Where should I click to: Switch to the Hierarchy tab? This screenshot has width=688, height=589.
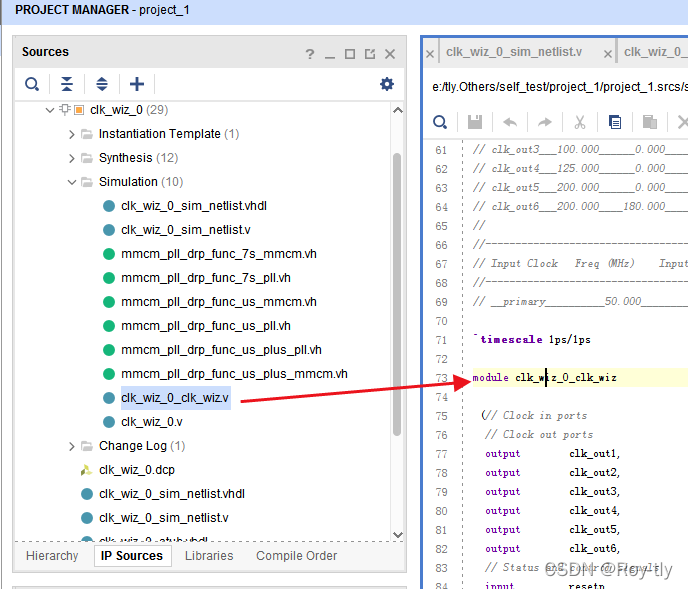(x=52, y=556)
